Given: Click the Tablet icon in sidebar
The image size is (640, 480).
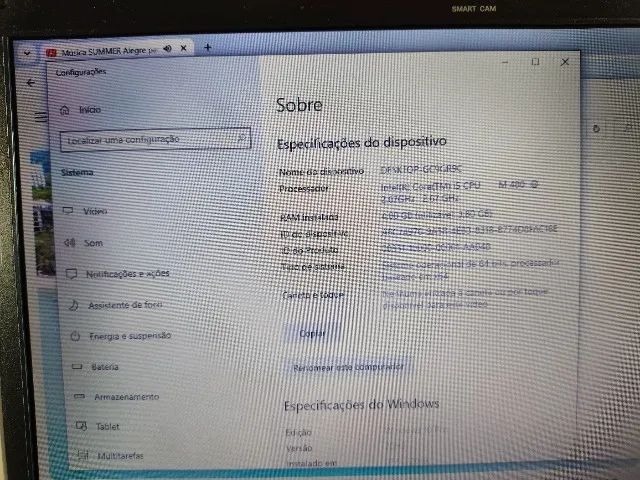Looking at the screenshot, I should [81, 426].
